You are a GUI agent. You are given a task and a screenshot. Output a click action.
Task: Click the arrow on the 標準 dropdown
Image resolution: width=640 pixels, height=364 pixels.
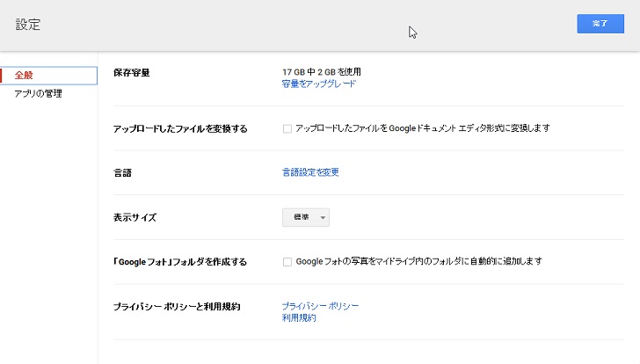tap(323, 218)
